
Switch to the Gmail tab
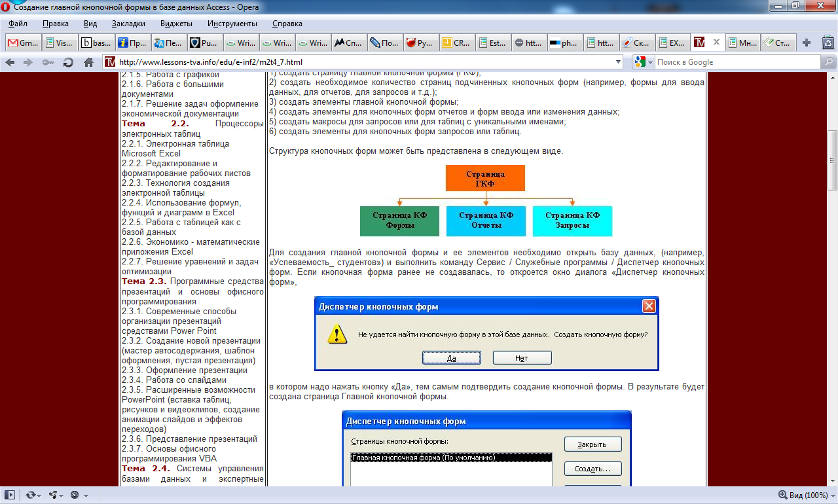click(22, 43)
